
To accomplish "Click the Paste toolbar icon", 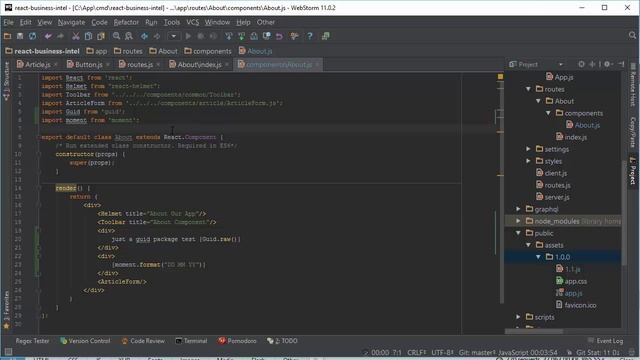I will 100,36.
